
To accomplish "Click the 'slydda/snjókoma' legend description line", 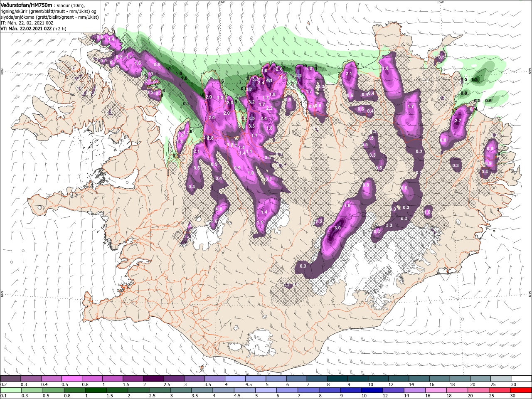I will point(49,17).
